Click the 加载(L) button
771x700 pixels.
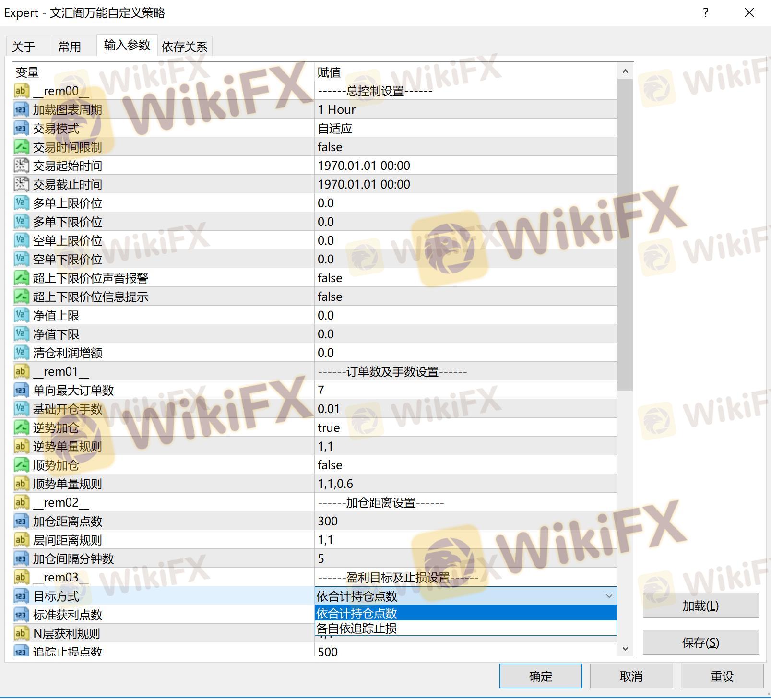pos(700,606)
